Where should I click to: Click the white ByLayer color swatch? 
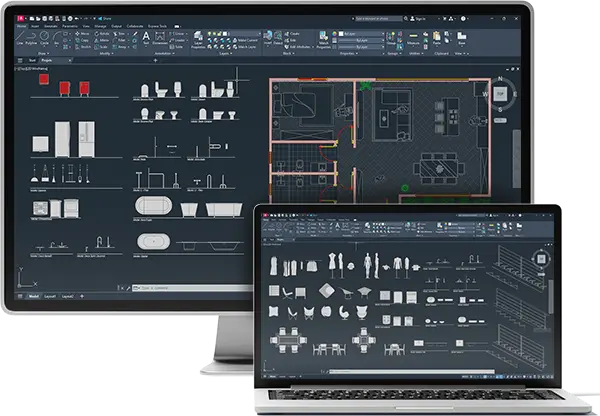(341, 34)
